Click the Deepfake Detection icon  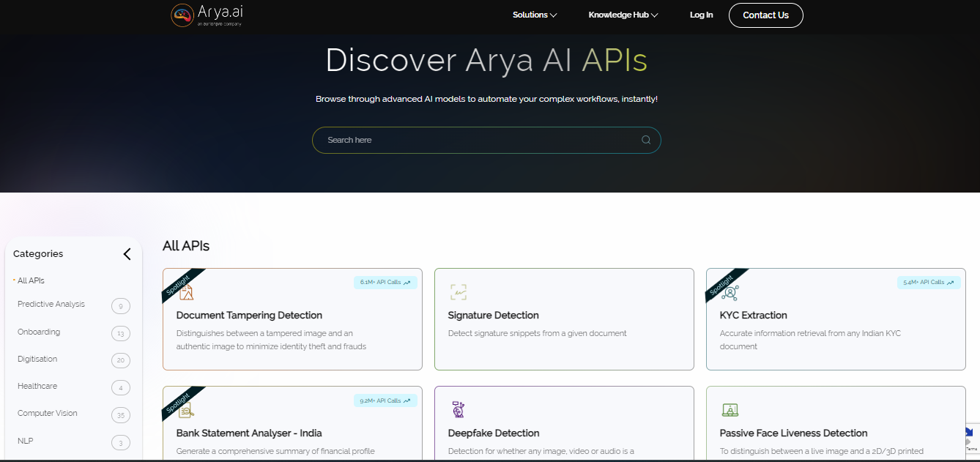tap(459, 410)
